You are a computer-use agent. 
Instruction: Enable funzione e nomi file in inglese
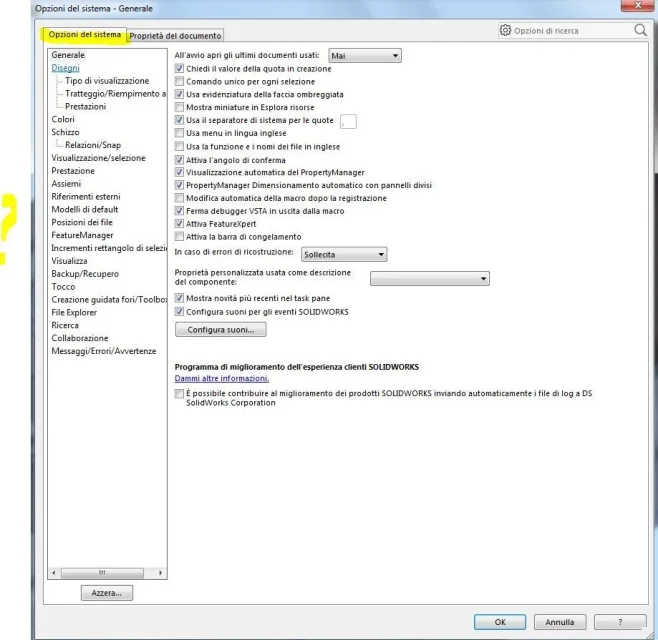[179, 146]
